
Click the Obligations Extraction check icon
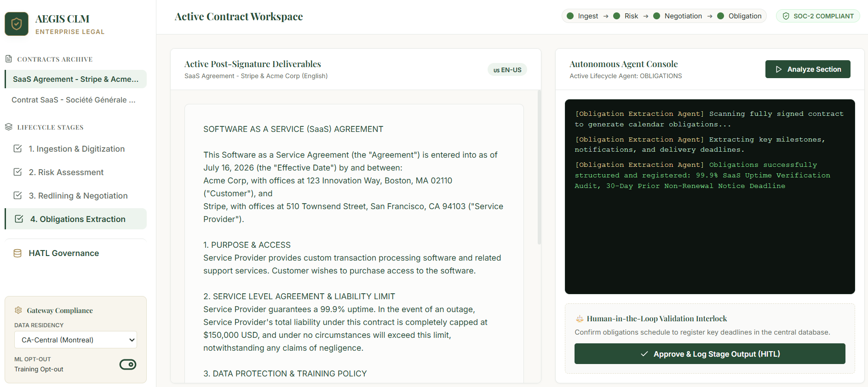click(x=19, y=219)
